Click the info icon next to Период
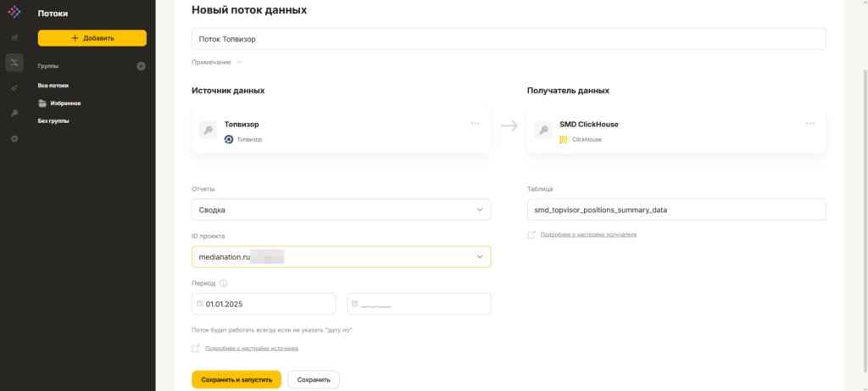 [x=224, y=283]
